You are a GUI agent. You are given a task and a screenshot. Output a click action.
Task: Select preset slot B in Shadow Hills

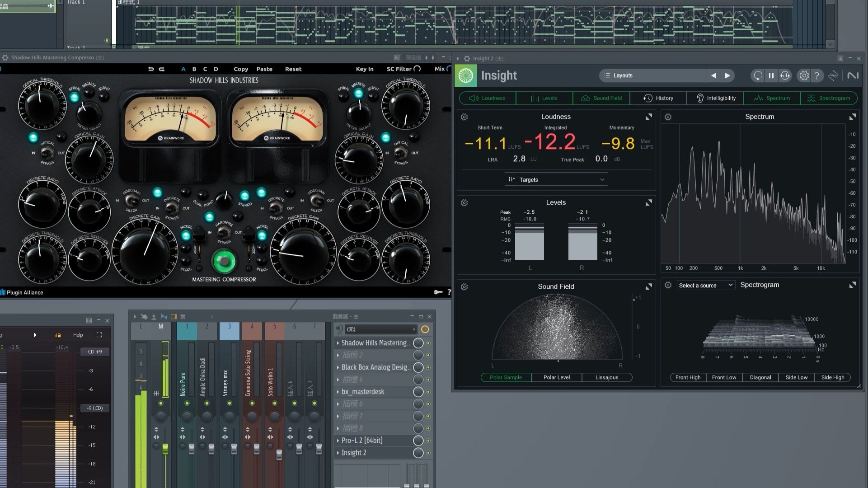(194, 69)
